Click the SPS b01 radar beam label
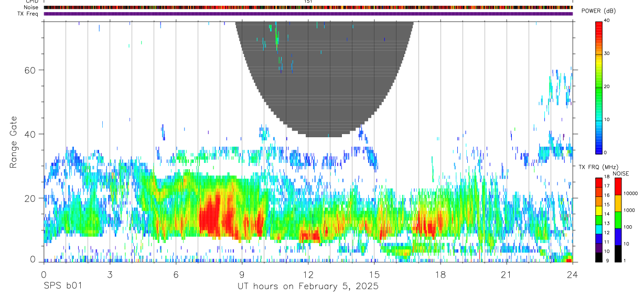The image size is (644, 297). pyautogui.click(x=62, y=287)
